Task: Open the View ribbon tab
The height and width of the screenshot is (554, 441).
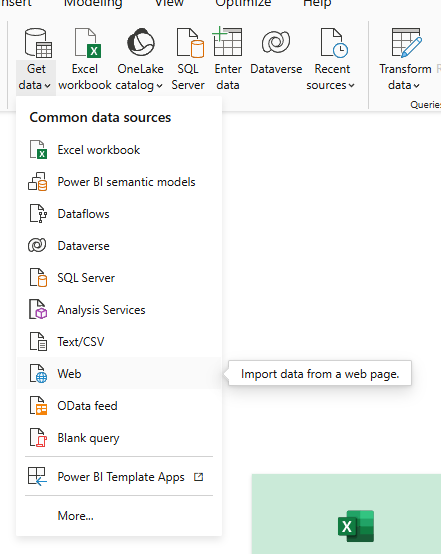Action: pyautogui.click(x=169, y=3)
